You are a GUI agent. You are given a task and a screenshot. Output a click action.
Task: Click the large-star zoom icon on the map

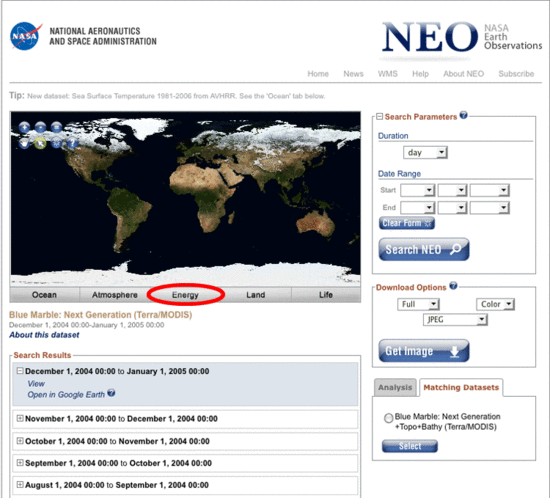[x=24, y=127]
